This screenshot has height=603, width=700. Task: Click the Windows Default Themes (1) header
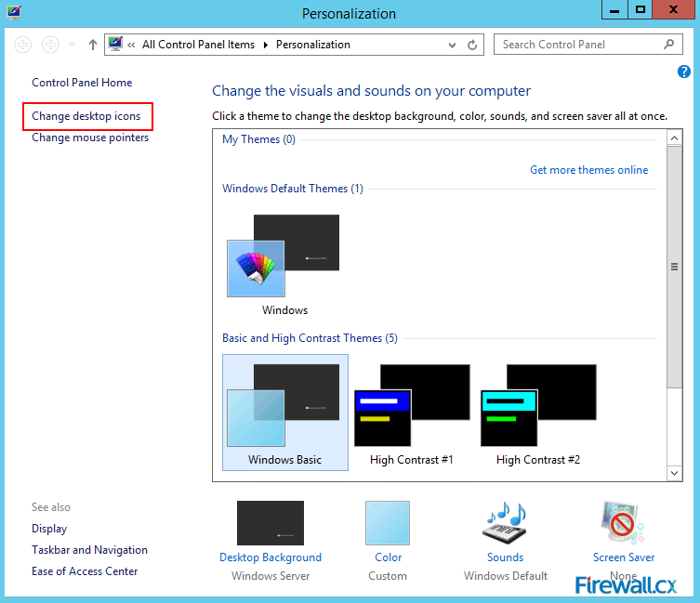coord(293,189)
